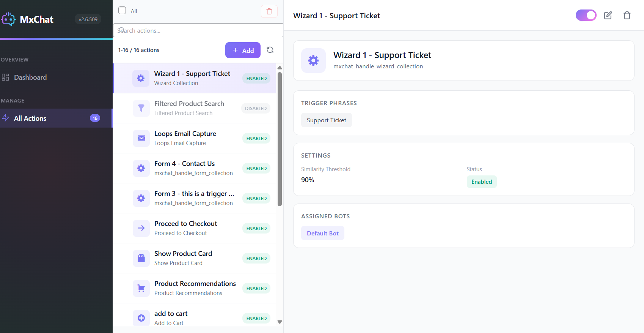This screenshot has height=333, width=644.
Task: Click the 1-16 / 16 actions count text
Action: [x=139, y=50]
